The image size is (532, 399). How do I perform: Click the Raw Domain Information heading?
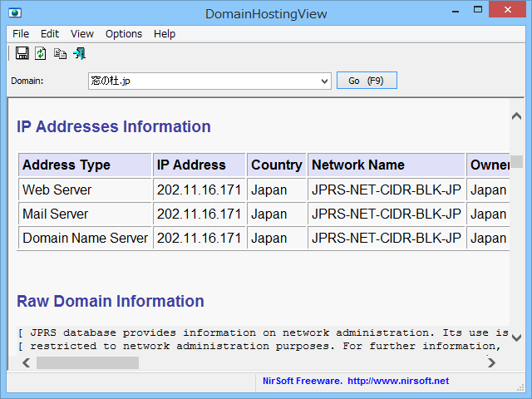[x=111, y=301]
